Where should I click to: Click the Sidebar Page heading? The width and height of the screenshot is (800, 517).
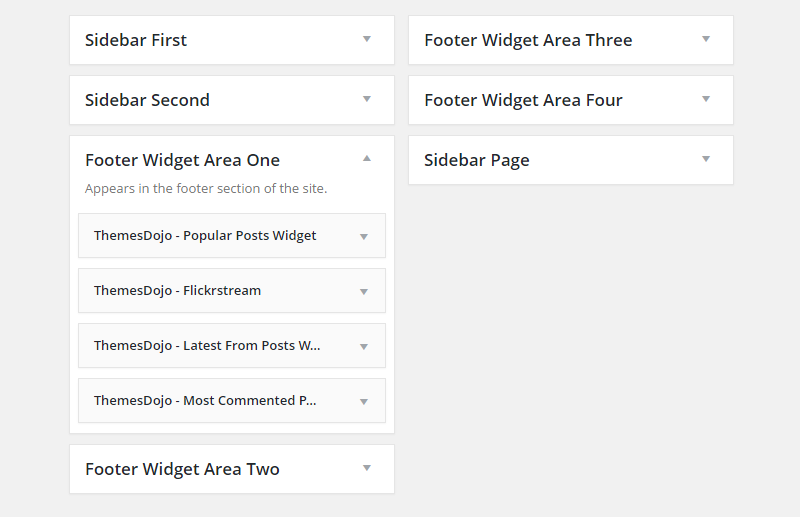tap(477, 160)
